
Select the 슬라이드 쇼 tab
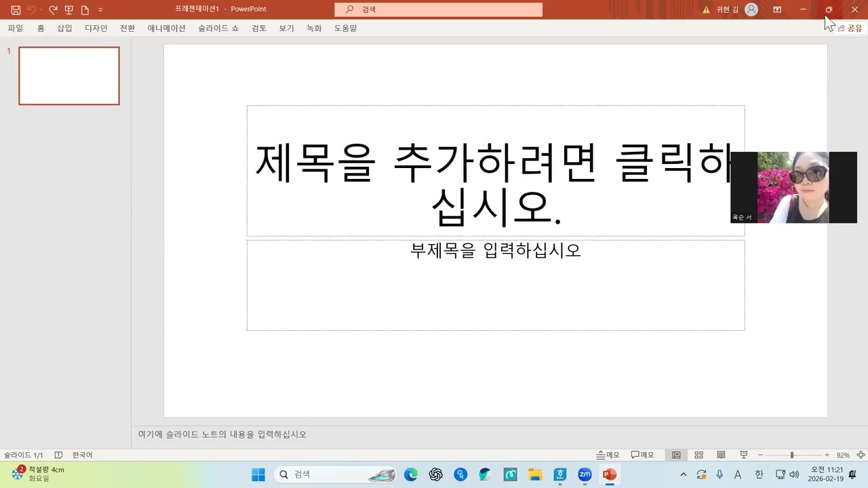(218, 28)
